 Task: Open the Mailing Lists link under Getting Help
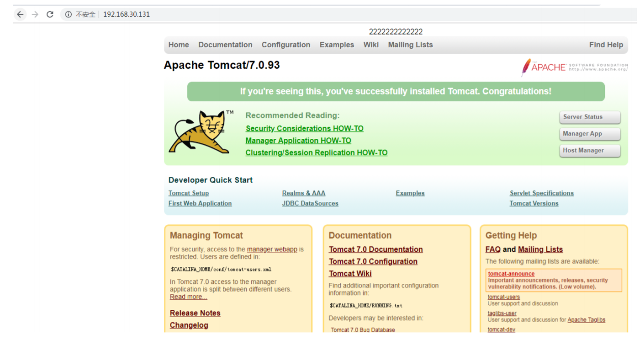point(540,250)
